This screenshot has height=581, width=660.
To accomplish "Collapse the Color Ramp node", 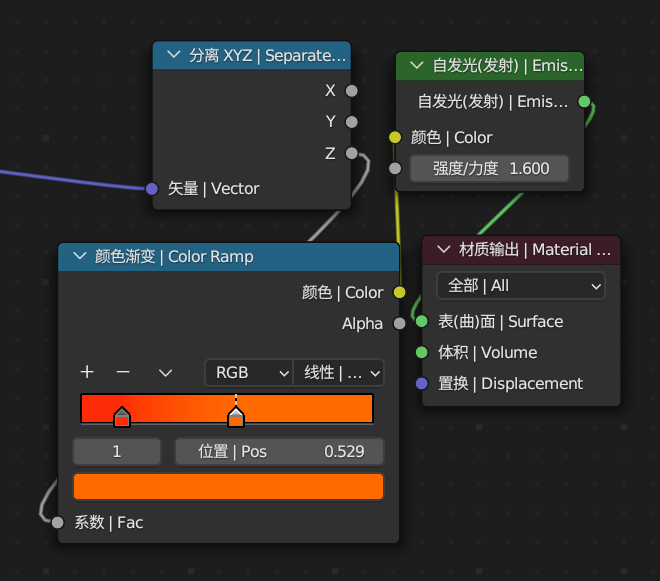I will click(80, 257).
